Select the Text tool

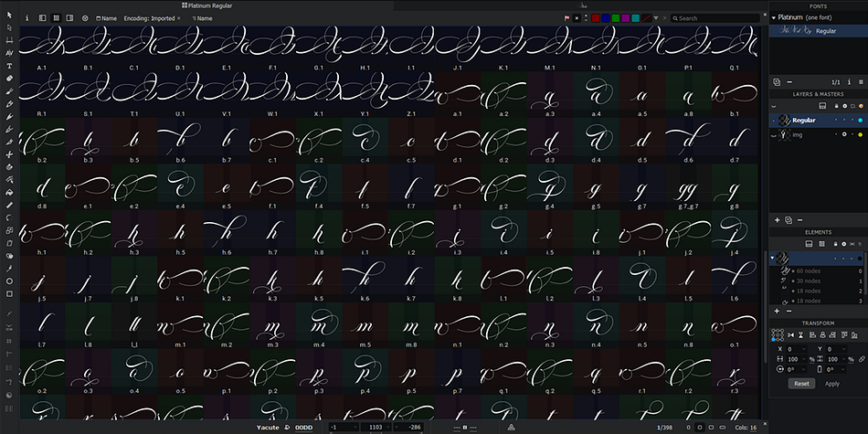tap(9, 66)
